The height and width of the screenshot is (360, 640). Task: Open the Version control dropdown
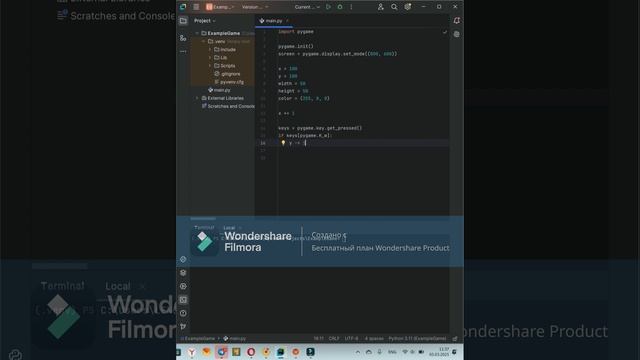click(x=255, y=7)
